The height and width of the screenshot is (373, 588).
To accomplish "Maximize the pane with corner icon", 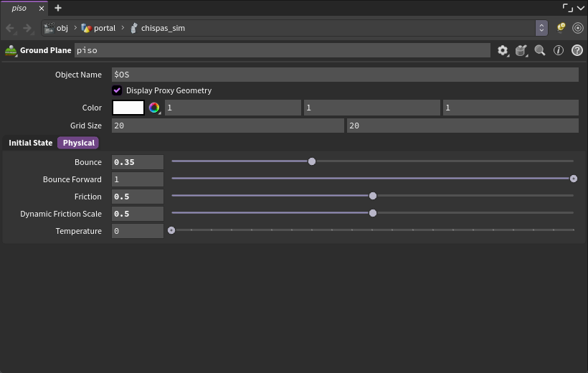I will click(x=568, y=8).
